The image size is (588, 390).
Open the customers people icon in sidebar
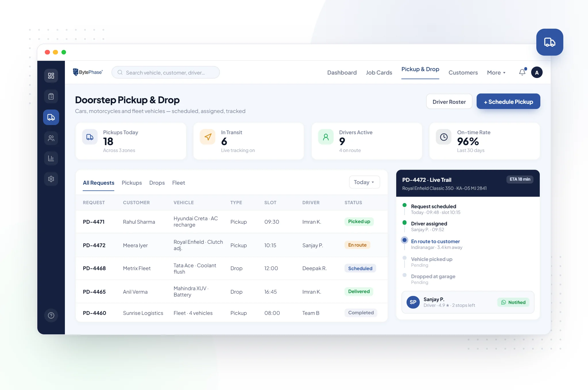coord(51,138)
